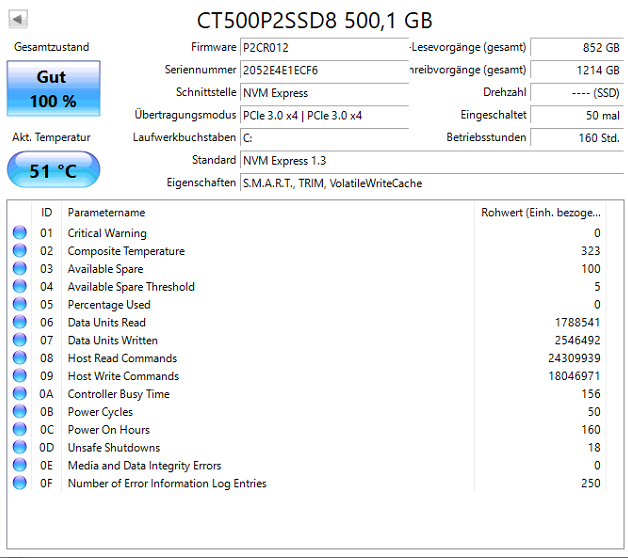
Task: Click raw value 18046971 for Host Write Commands
Action: (x=574, y=376)
